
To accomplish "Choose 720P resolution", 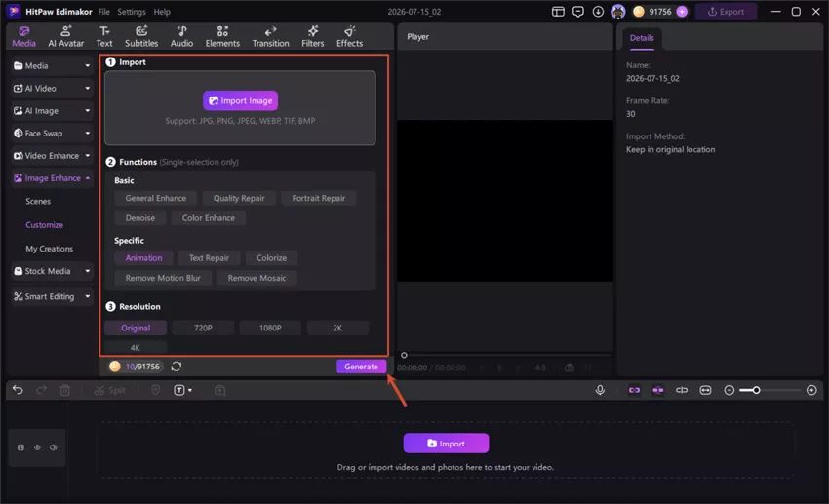I will [x=203, y=328].
